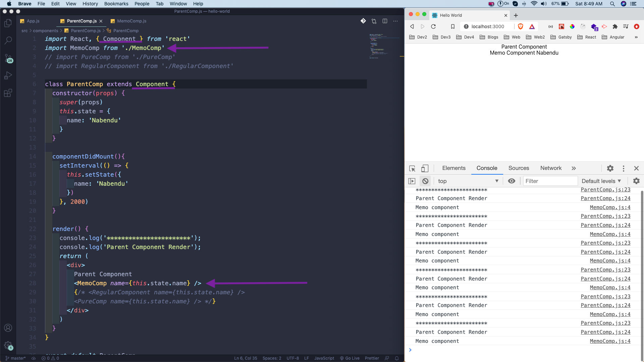
Task: Expand more DevTools tabs chevron
Action: (574, 168)
